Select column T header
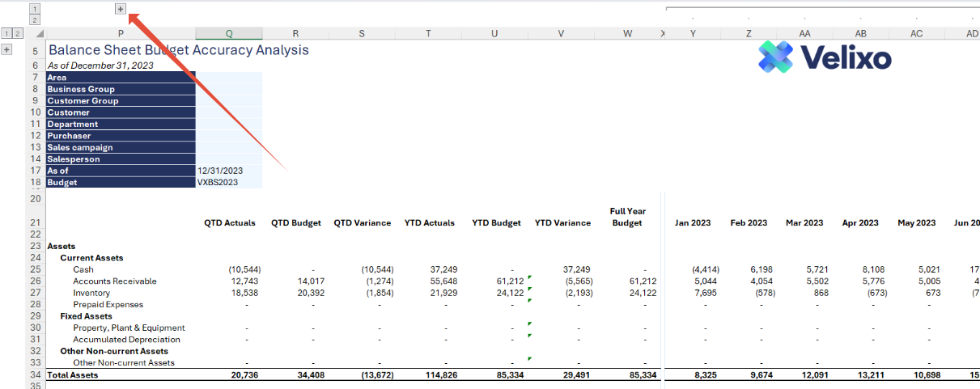 point(428,33)
